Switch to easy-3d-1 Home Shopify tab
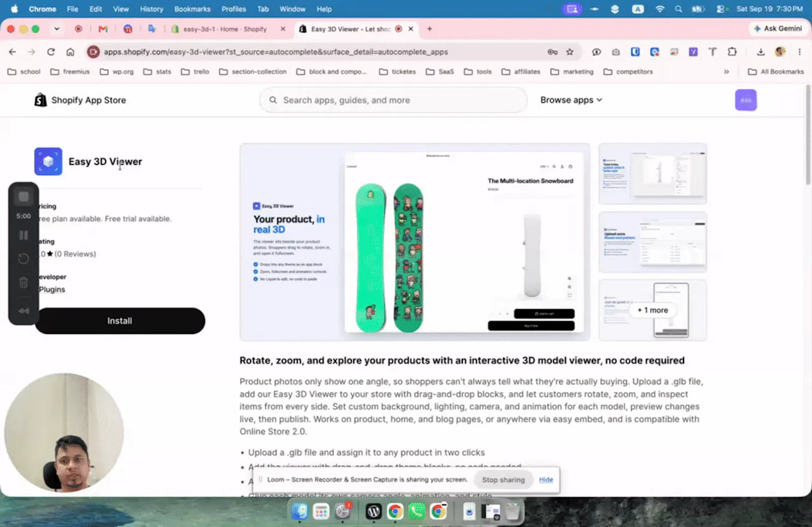The image size is (812, 527). click(225, 29)
